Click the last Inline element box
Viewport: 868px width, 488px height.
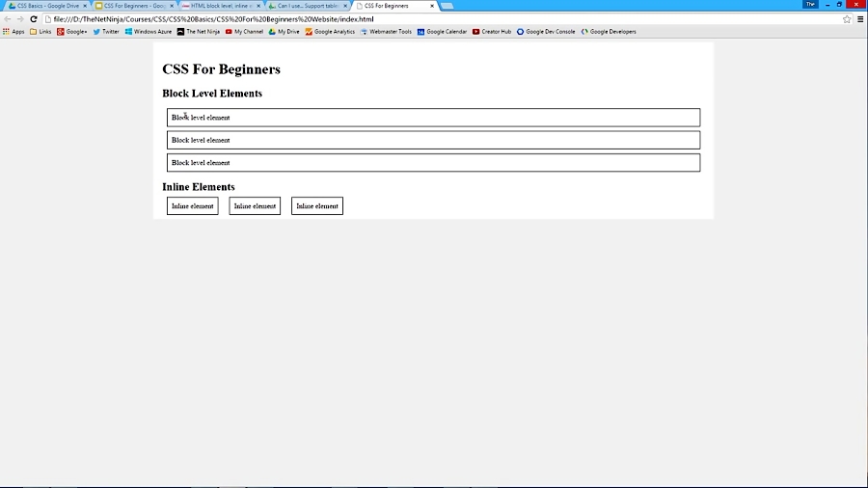[317, 205]
